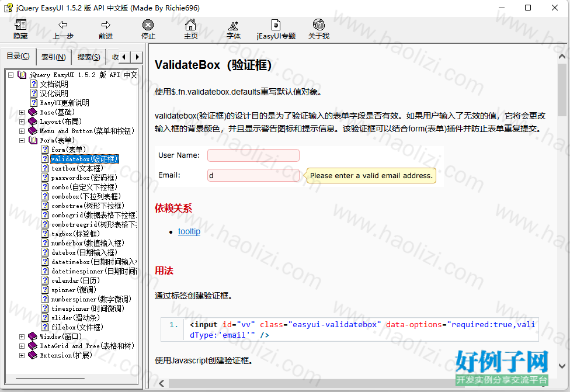This screenshot has height=392, width=570.
Task: Click the content horizontal scroll left arrow
Action: pos(161,383)
